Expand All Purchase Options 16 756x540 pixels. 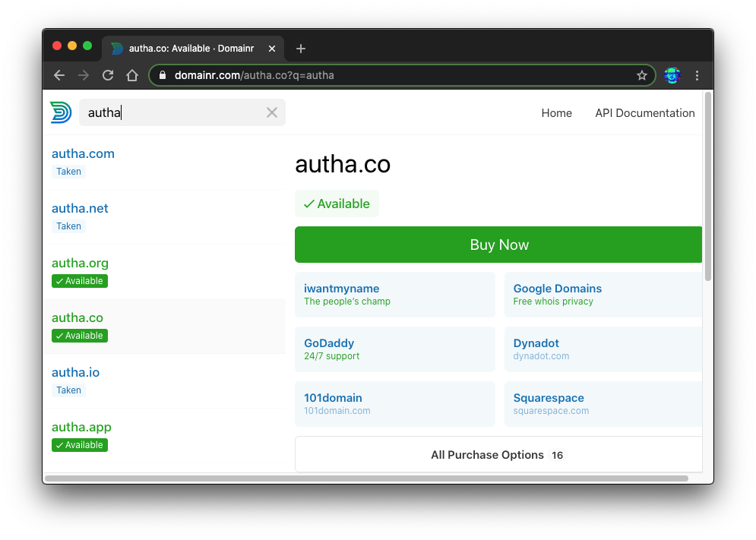498,455
